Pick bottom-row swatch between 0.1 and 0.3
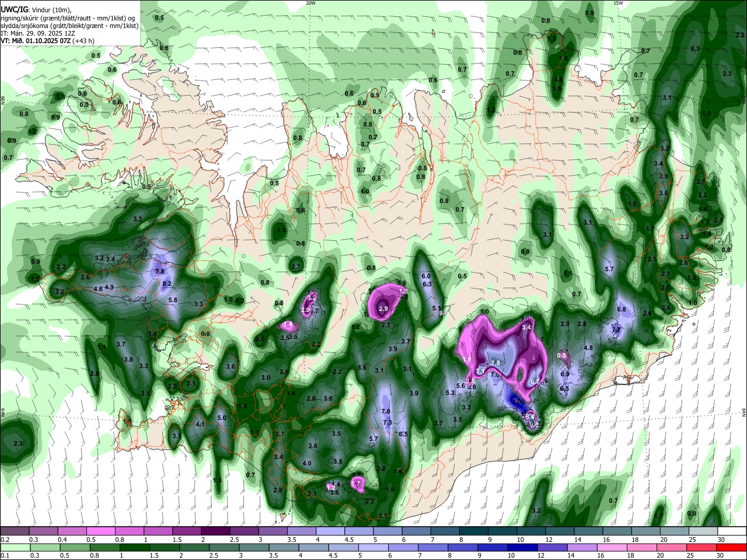The width and height of the screenshot is (747, 560). point(15,547)
